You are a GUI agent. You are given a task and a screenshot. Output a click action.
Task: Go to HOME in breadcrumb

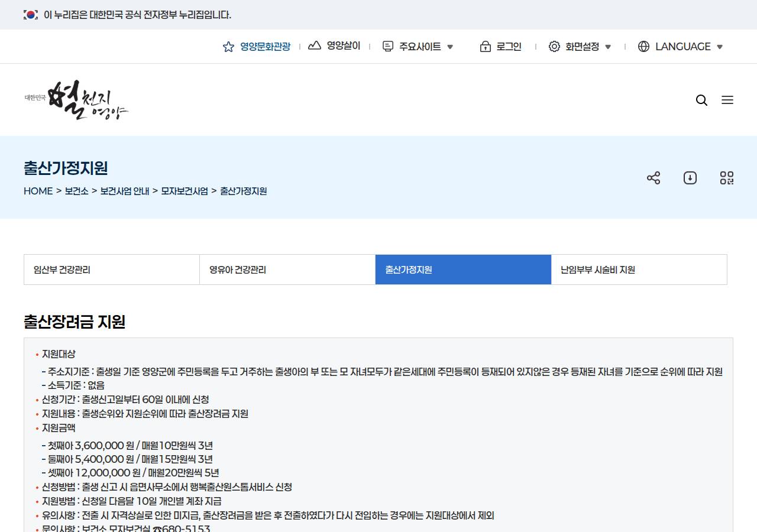[38, 191]
